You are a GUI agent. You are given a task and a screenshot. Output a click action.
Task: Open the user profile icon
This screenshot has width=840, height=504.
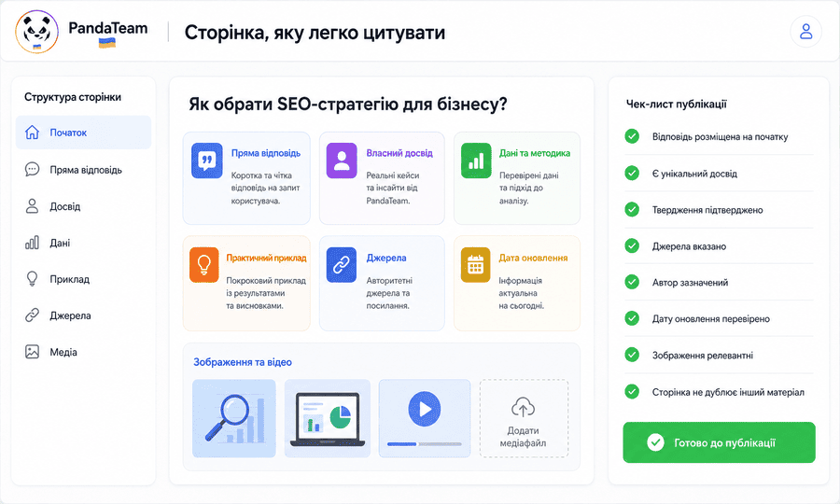click(x=805, y=32)
